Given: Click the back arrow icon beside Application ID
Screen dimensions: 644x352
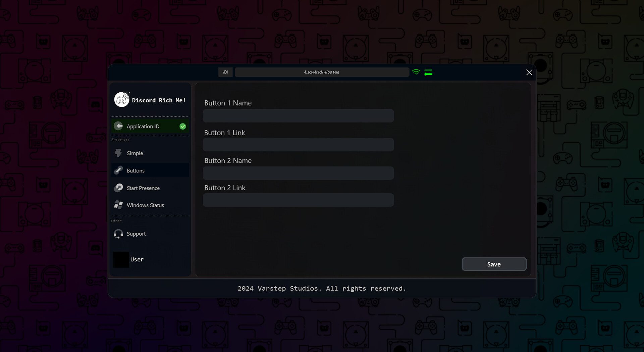Looking at the screenshot, I should (118, 126).
